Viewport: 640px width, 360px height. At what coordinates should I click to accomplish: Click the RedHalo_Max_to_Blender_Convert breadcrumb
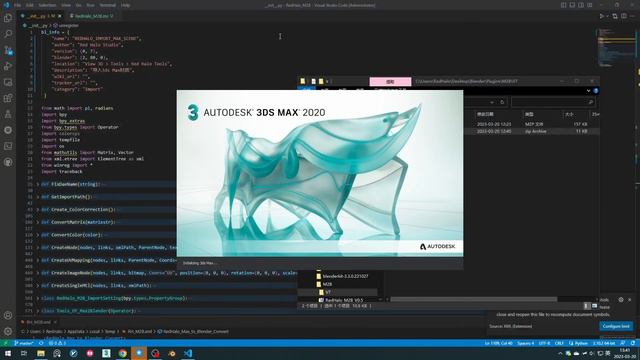(x=193, y=331)
